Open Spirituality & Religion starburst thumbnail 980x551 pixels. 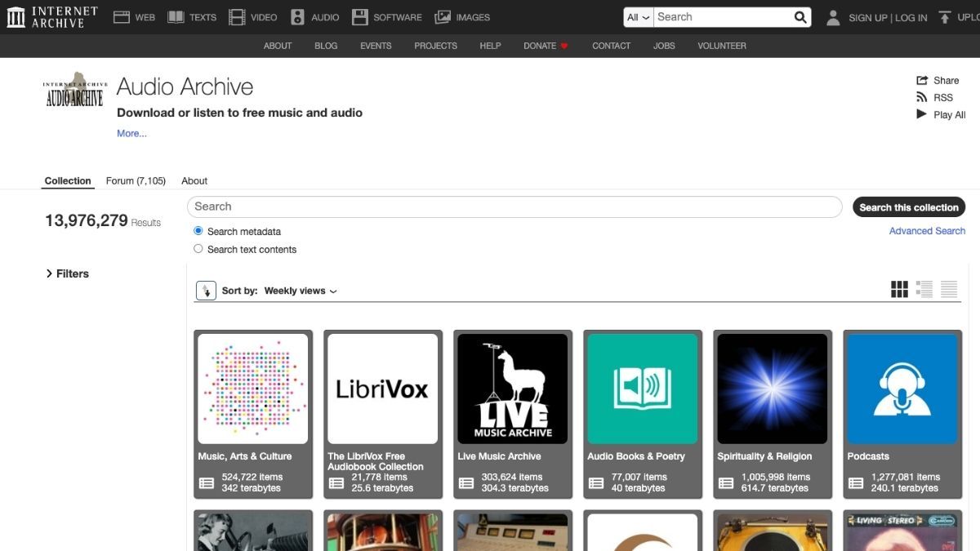[x=773, y=389]
